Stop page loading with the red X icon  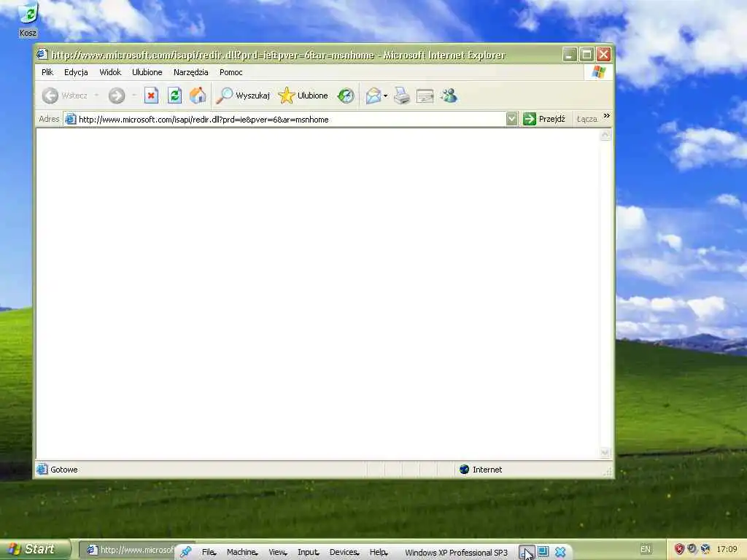pos(151,96)
